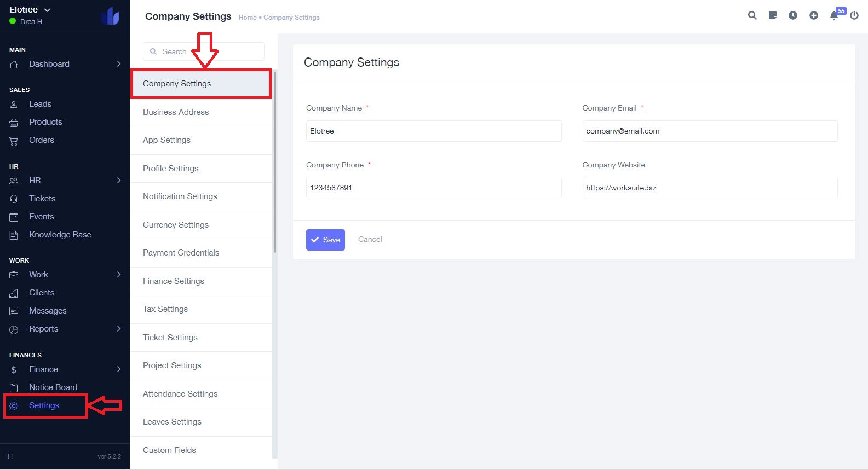Click the plus quick-add icon

814,15
